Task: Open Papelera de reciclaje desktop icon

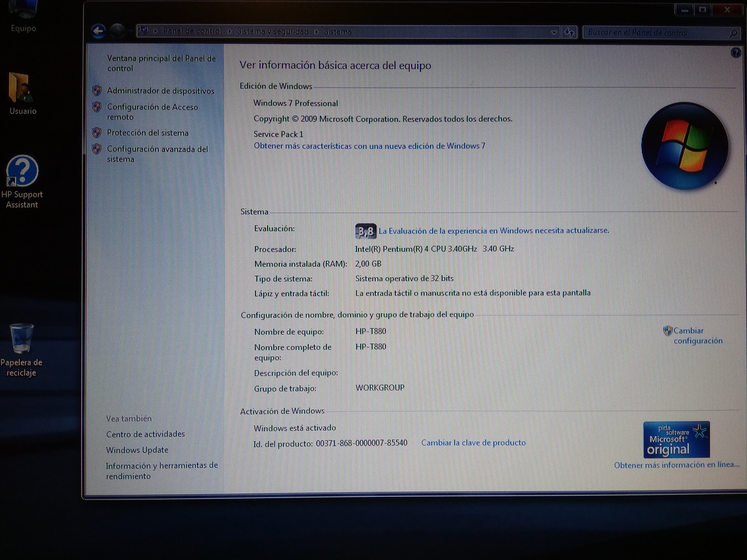Action: click(x=21, y=350)
